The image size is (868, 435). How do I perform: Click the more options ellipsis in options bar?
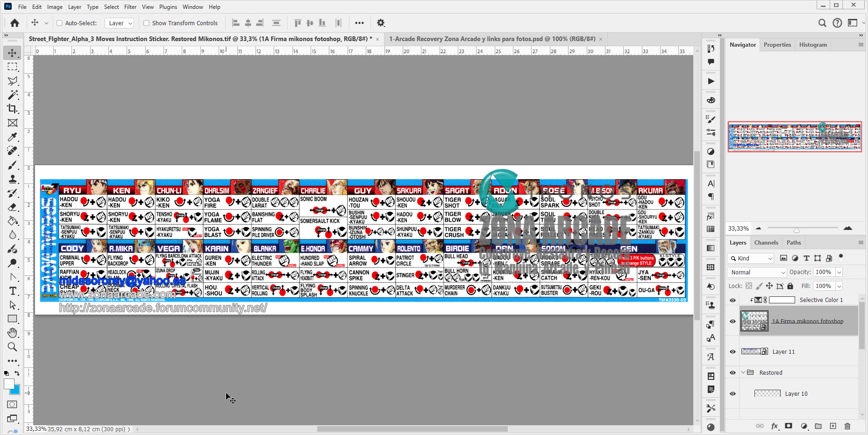click(x=359, y=23)
